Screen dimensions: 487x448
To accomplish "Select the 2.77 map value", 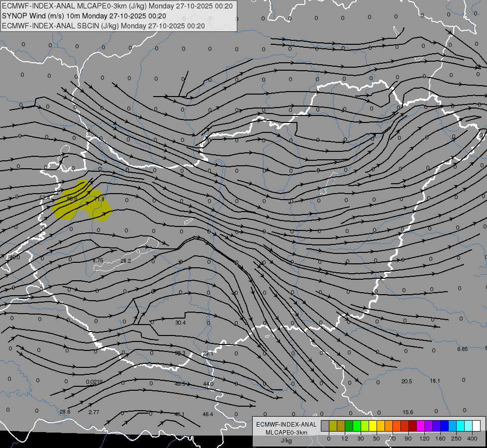I will pos(94,412).
